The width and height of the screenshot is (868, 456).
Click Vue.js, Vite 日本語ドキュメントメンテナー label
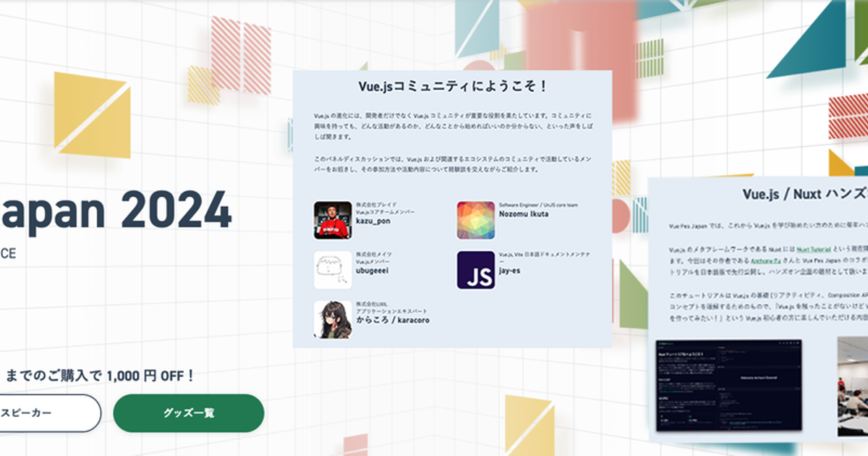coord(545,257)
